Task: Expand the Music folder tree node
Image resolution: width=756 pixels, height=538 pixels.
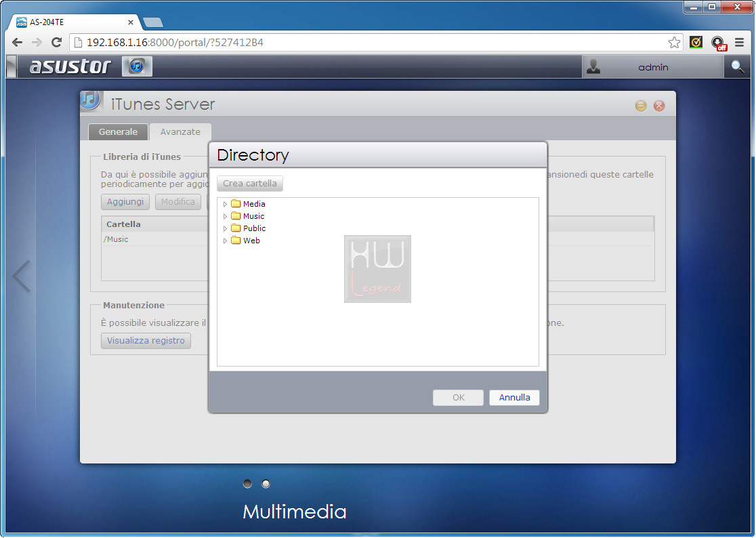Action: 225,216
